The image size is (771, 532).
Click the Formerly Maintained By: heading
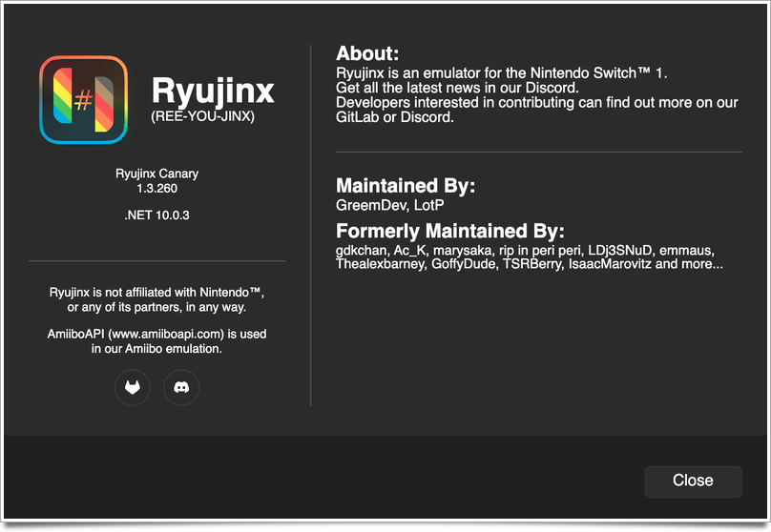click(450, 231)
